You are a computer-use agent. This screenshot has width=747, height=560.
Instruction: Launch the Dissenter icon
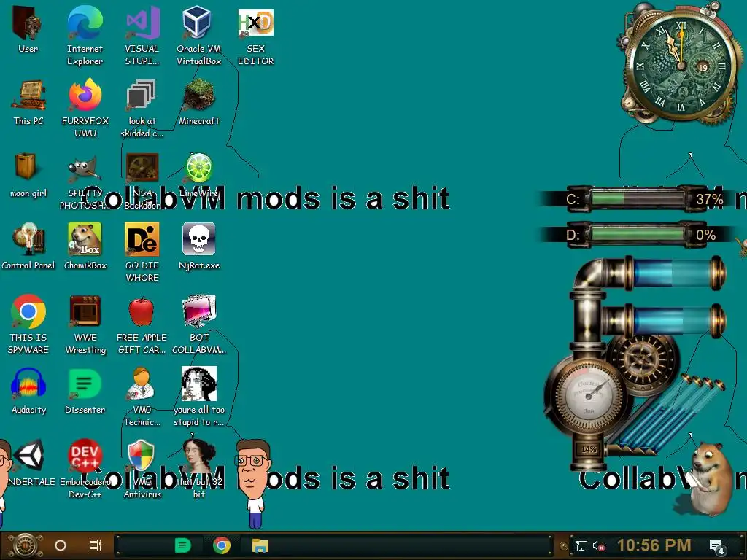pyautogui.click(x=85, y=384)
